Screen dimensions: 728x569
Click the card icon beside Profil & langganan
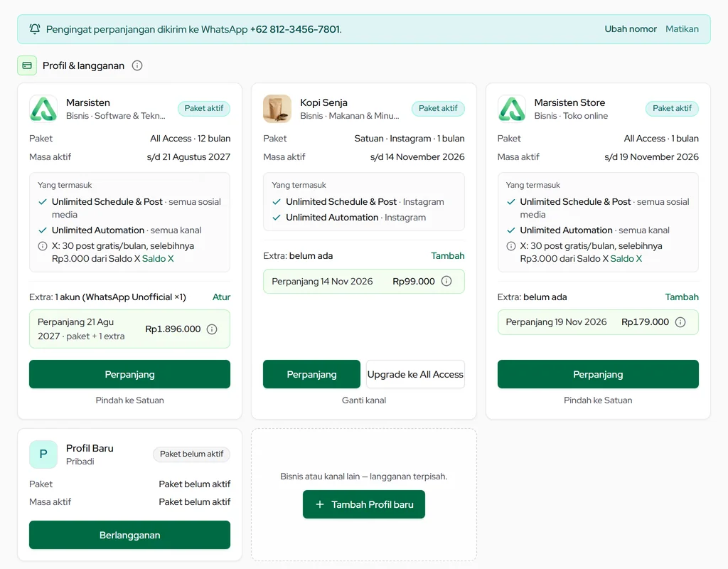coord(27,65)
